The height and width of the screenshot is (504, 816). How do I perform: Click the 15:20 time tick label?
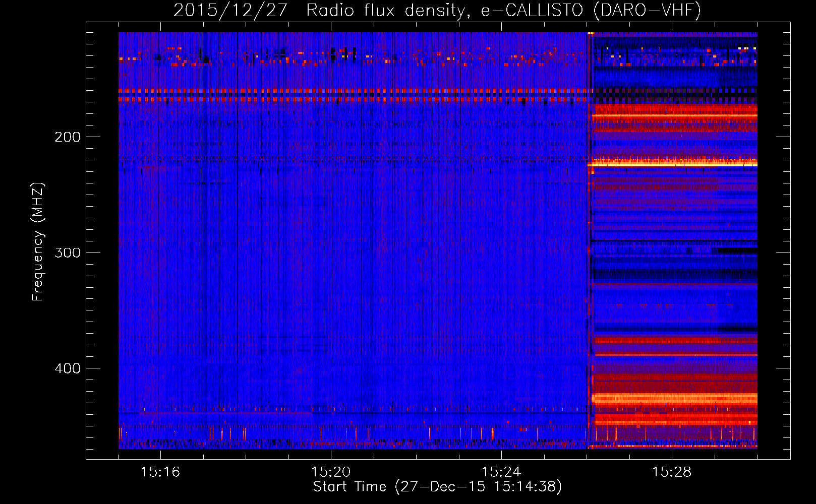[x=331, y=472]
